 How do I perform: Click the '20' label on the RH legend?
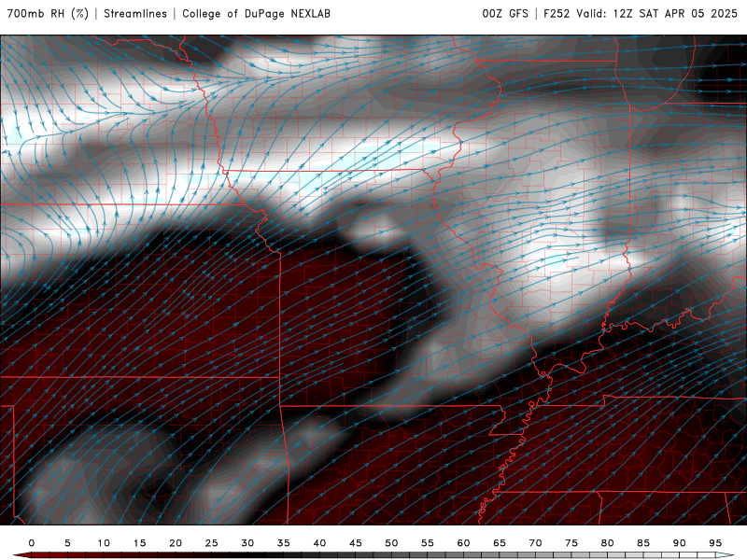click(x=176, y=543)
